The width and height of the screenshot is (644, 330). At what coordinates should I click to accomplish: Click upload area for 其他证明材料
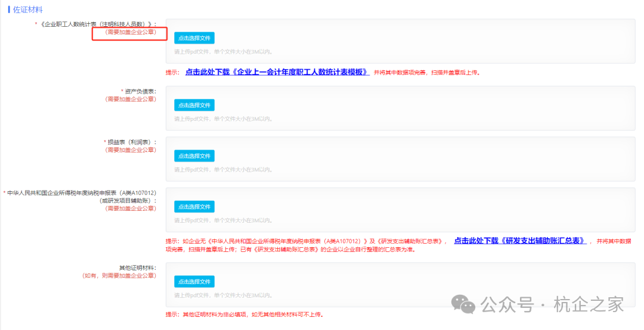(x=401, y=285)
